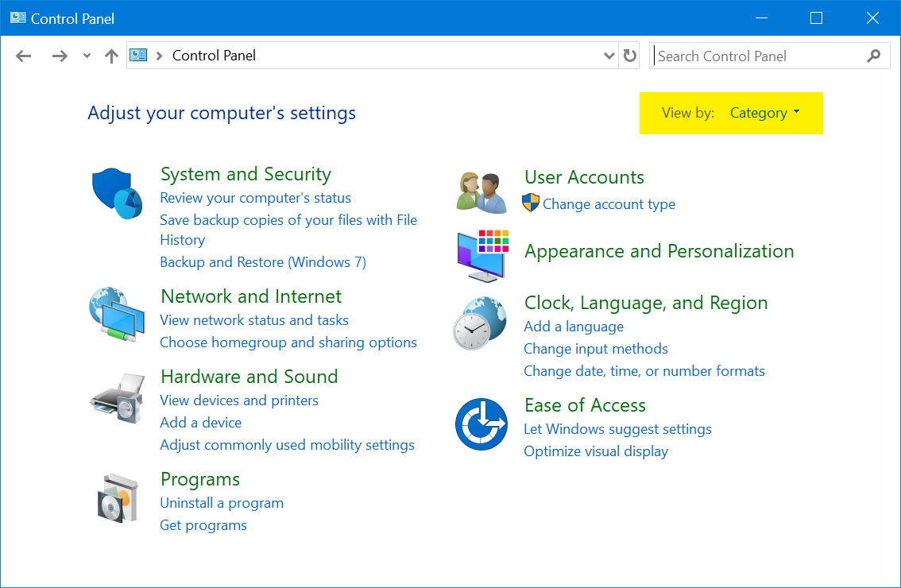Click the Ease of Access icon
The height and width of the screenshot is (588, 901).
(x=481, y=424)
